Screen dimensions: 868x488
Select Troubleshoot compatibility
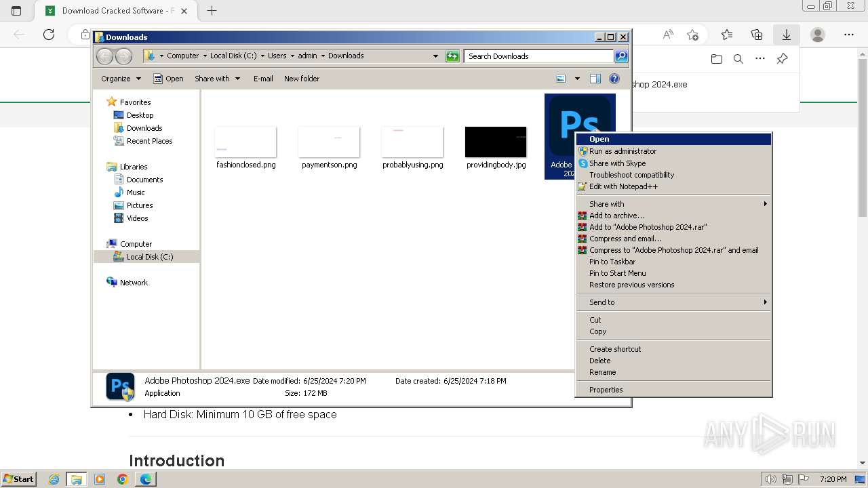tap(673, 175)
